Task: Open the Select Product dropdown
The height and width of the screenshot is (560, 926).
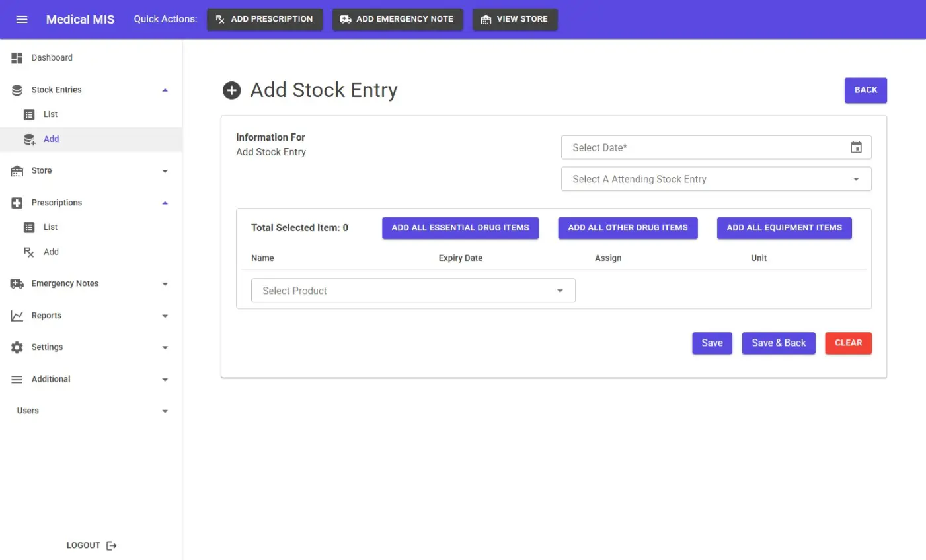Action: click(413, 291)
